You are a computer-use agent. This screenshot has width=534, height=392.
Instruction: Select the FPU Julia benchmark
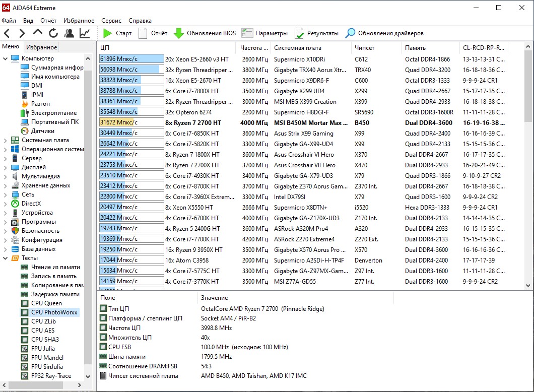tap(43, 348)
